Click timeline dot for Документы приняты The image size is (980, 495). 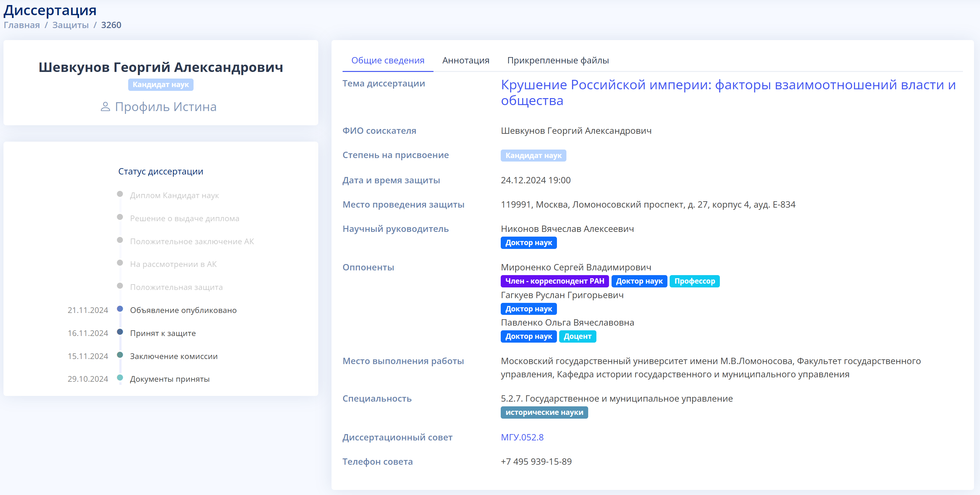pyautogui.click(x=120, y=378)
